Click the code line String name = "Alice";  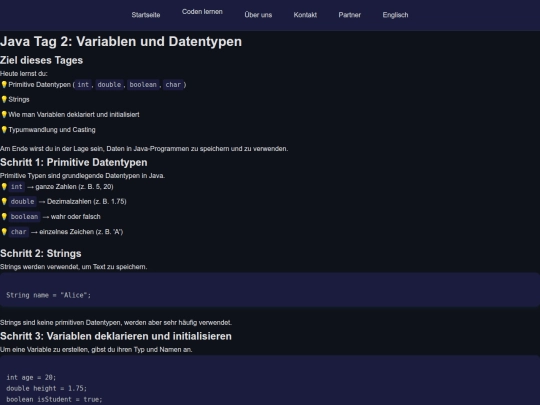(x=49, y=295)
